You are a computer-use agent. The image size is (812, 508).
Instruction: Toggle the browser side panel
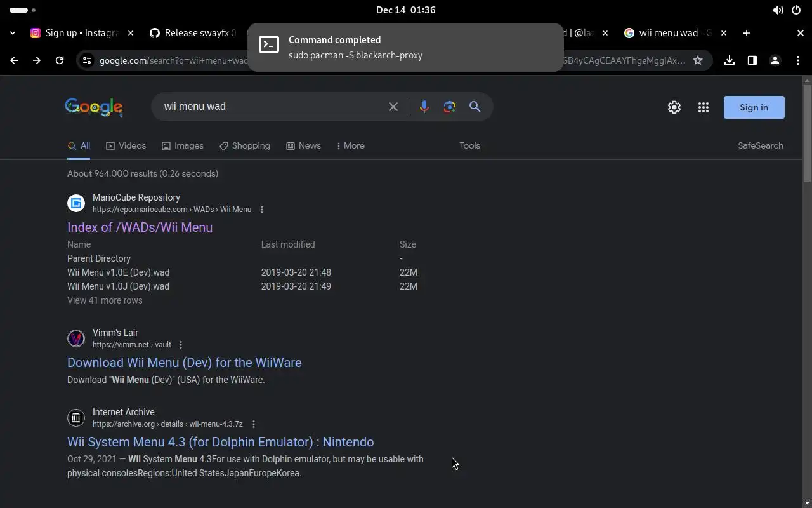(x=752, y=60)
